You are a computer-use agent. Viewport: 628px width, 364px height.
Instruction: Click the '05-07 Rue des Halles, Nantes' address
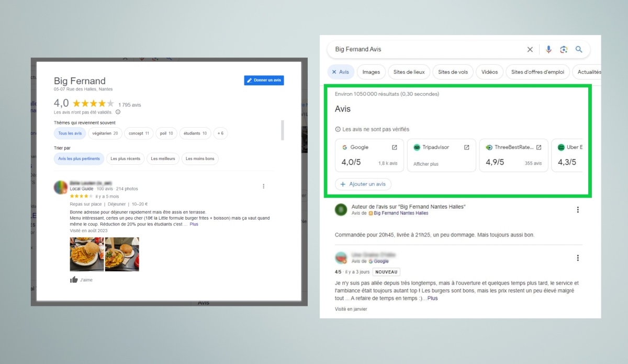(x=83, y=89)
